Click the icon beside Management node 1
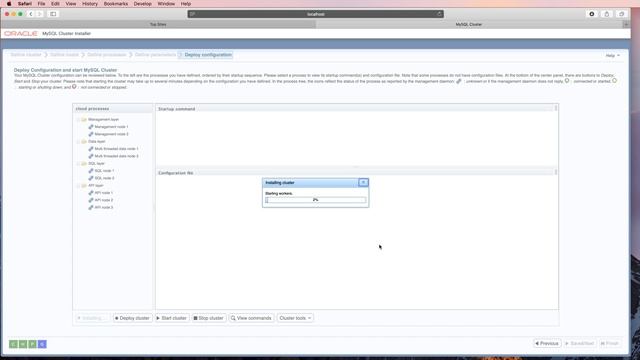640x360 pixels. point(91,127)
